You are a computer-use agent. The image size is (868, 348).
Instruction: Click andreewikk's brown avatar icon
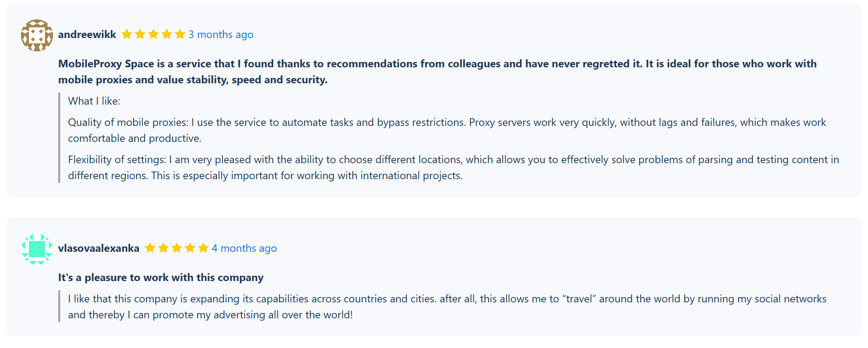coord(37,35)
